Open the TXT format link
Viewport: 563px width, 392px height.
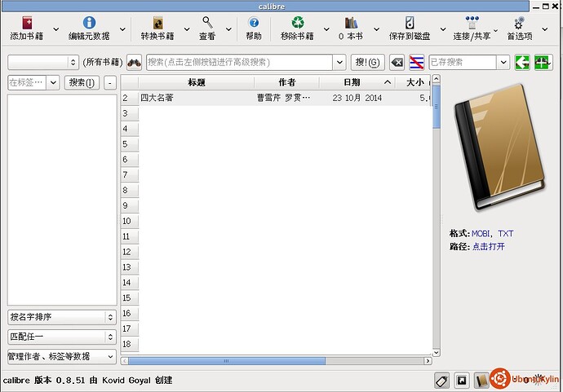(x=506, y=233)
